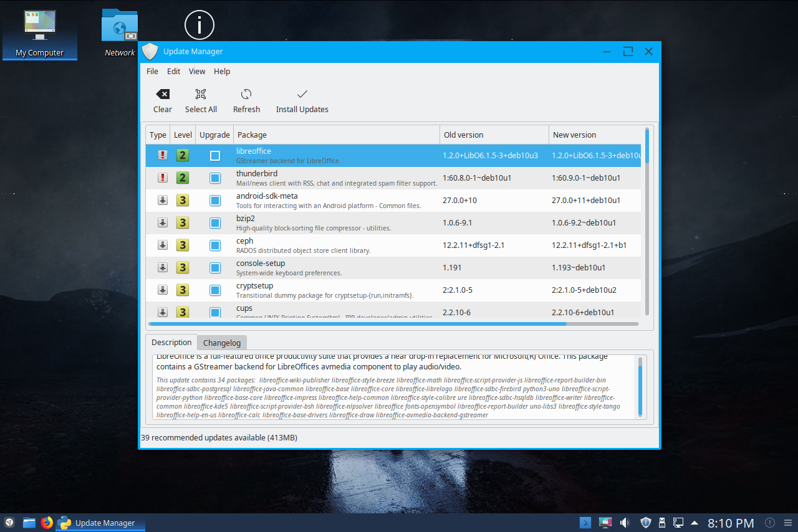Open the View menu

197,72
